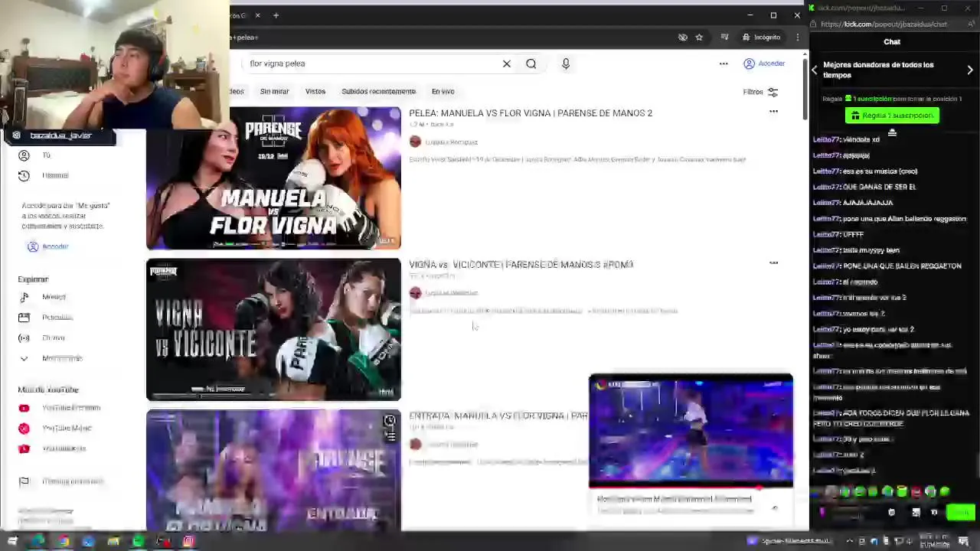The image size is (980, 551).
Task: Click Watch later clock on third thumbnail
Action: coord(390,421)
